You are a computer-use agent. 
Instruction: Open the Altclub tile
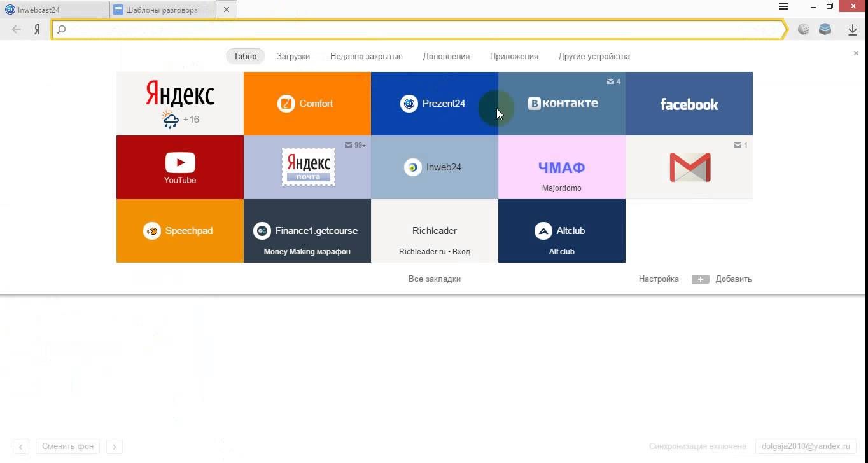pos(562,231)
